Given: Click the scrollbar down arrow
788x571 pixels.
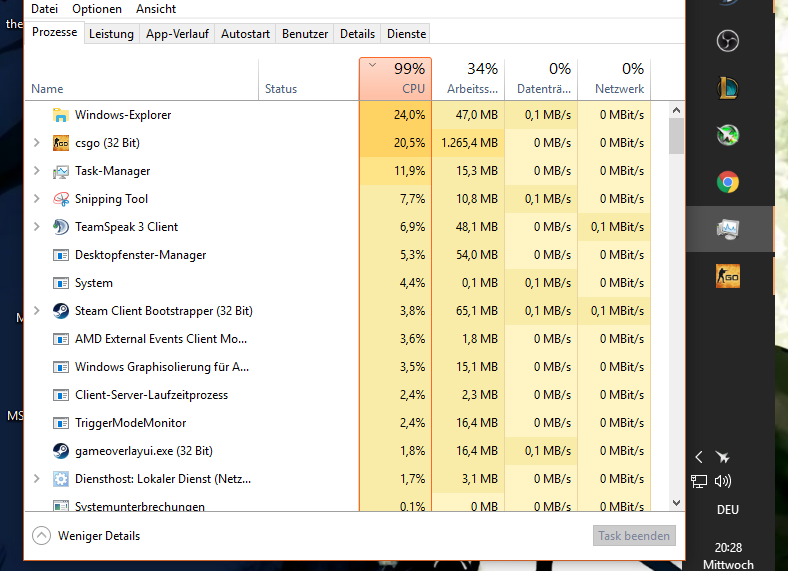Looking at the screenshot, I should pos(676,503).
